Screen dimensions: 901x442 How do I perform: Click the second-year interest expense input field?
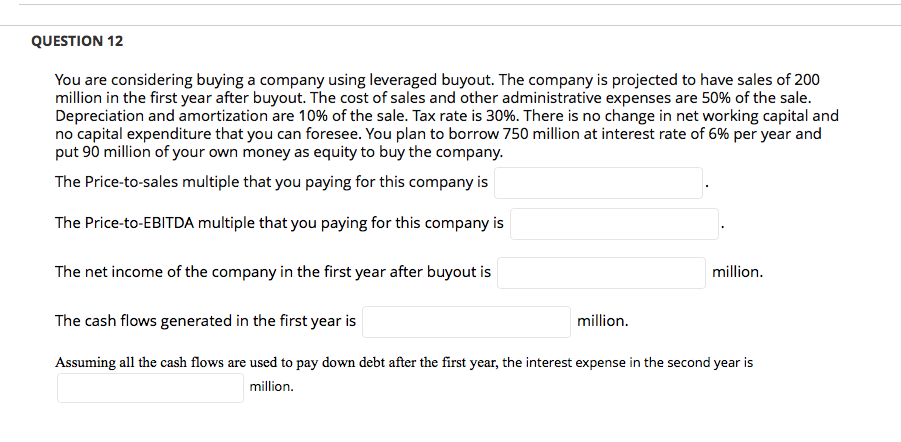click(x=150, y=387)
